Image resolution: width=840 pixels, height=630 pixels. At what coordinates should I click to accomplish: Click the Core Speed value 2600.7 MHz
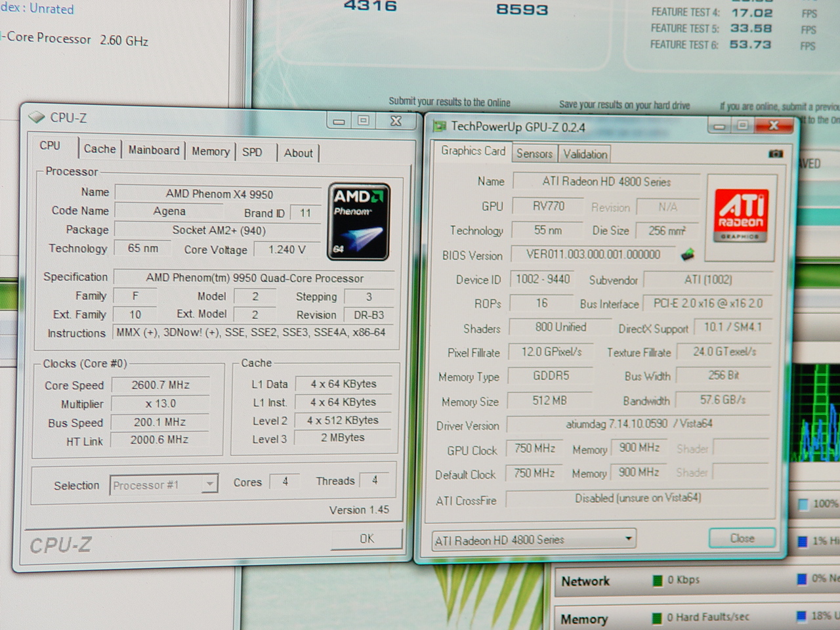pyautogui.click(x=160, y=385)
